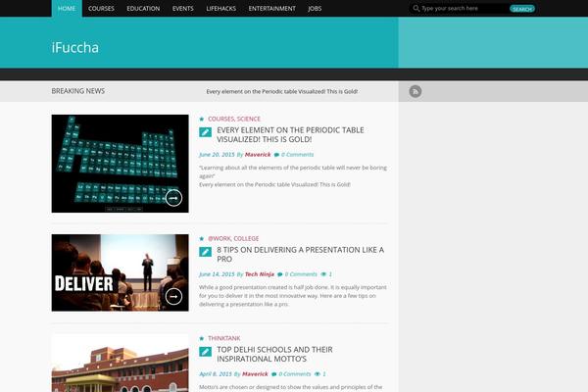588x392 pixels.
Task: Open the periodic table post thumbnail
Action: click(x=120, y=164)
